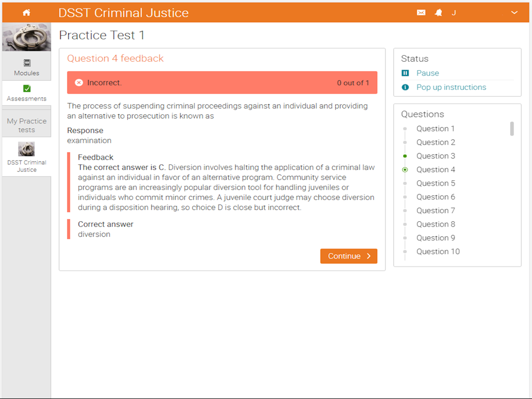
Task: Select the Question 1 marker dot
Action: [405, 129]
